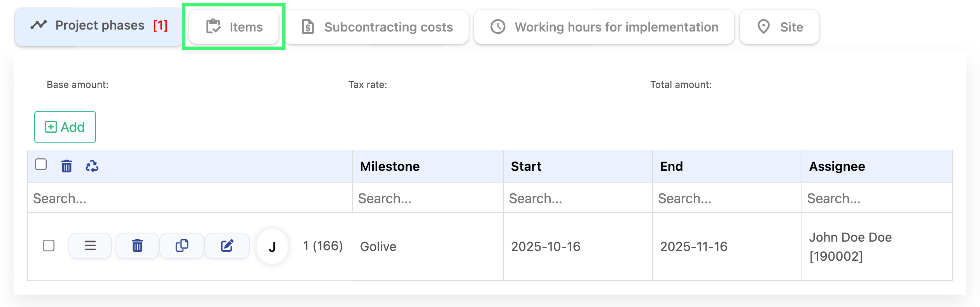Image resolution: width=980 pixels, height=307 pixels.
Task: Tick the select-all checkbox in table header
Action: pyautogui.click(x=41, y=165)
